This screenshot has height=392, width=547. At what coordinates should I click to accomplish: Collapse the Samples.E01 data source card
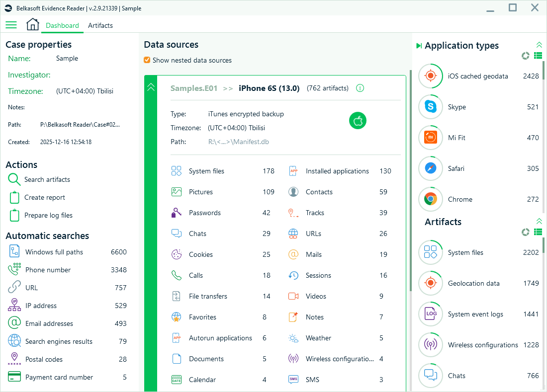coord(151,87)
